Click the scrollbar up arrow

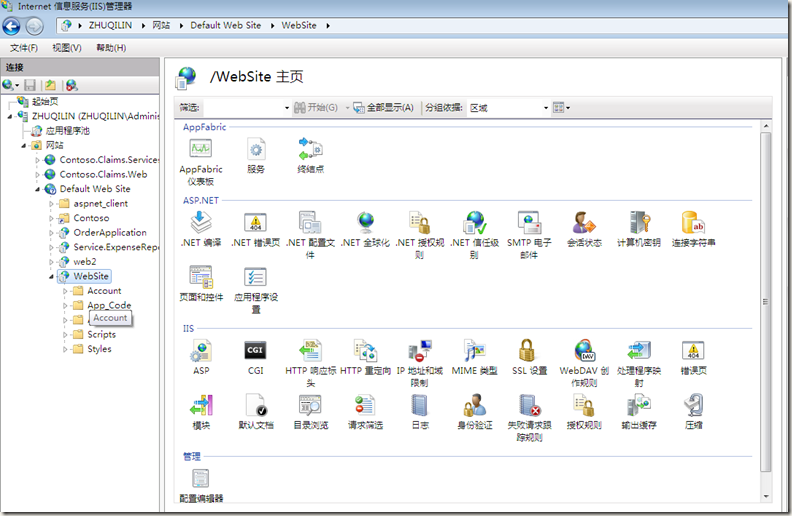tap(766, 126)
